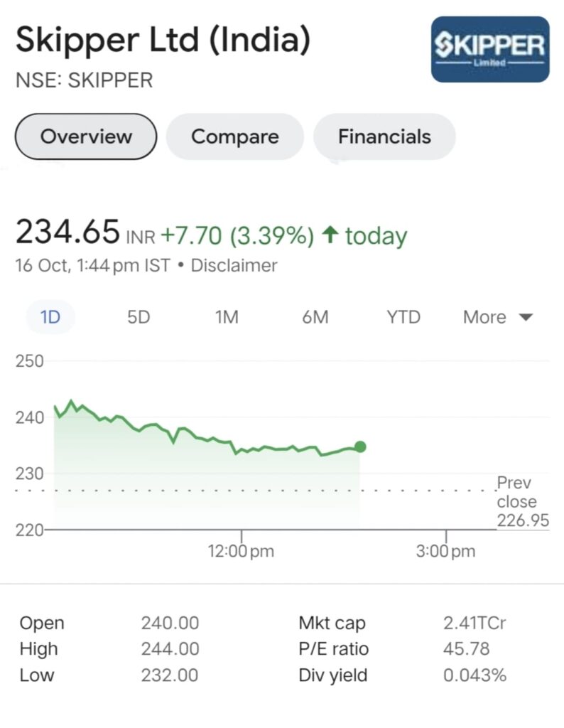Click the Skipper Ltd (India) title
The width and height of the screenshot is (564, 728).
pos(163,40)
